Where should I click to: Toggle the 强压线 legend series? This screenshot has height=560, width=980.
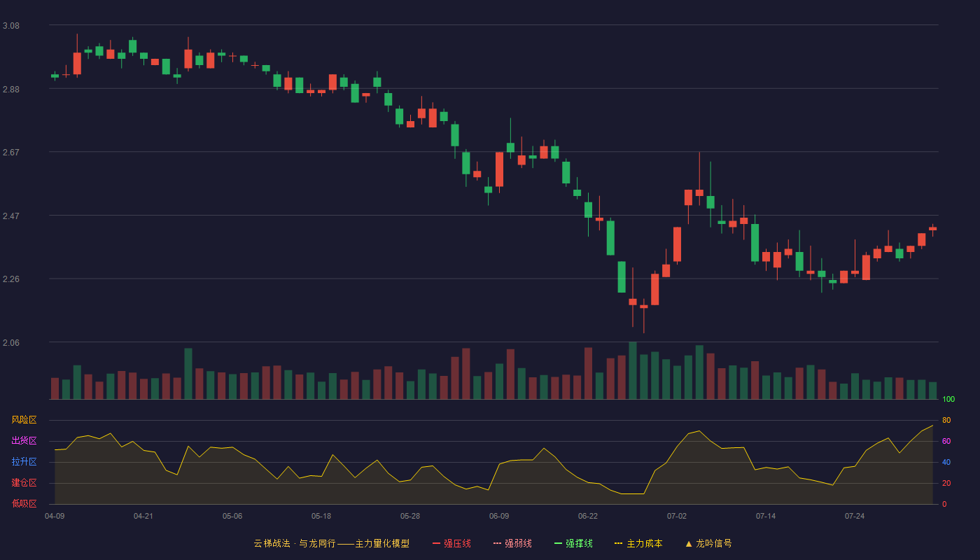click(451, 543)
